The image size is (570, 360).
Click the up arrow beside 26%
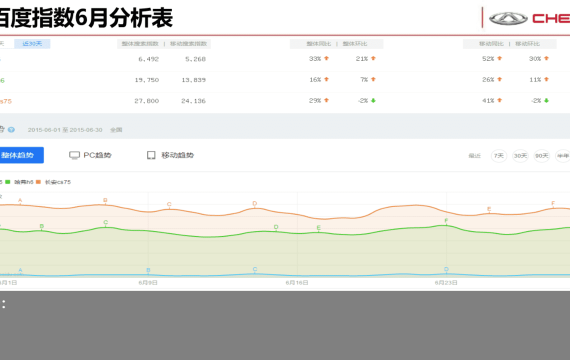[499, 79]
